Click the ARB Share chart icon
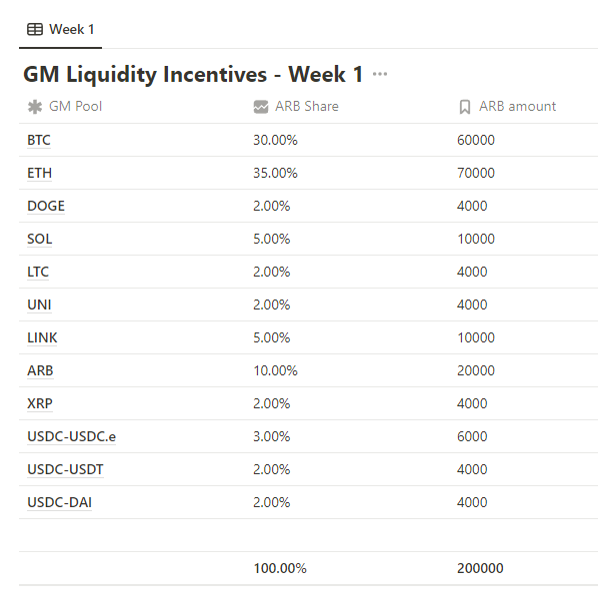 point(261,107)
